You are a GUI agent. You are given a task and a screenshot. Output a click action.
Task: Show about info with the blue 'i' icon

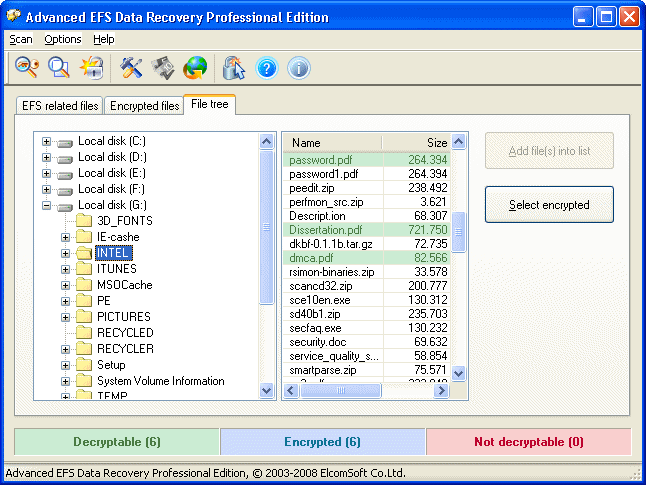point(298,67)
